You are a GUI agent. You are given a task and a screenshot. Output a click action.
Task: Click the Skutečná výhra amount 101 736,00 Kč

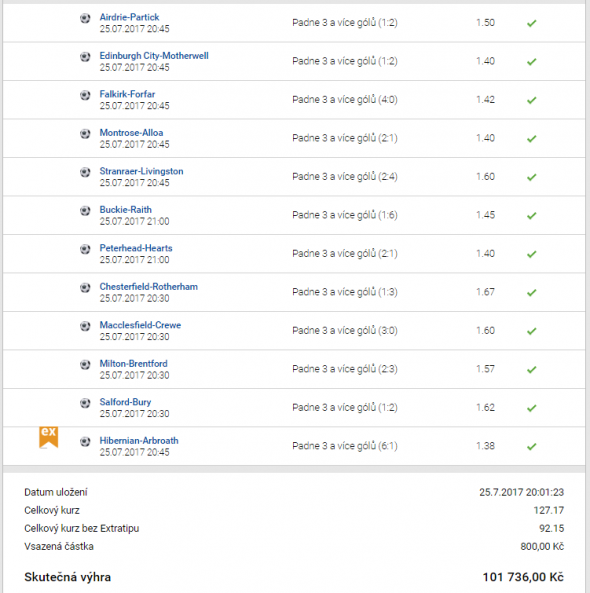523,577
